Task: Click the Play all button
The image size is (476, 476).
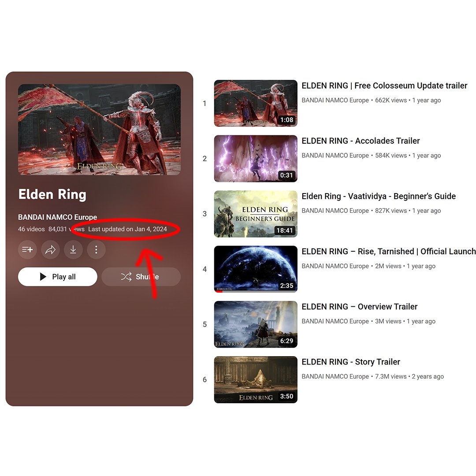Action: (58, 276)
